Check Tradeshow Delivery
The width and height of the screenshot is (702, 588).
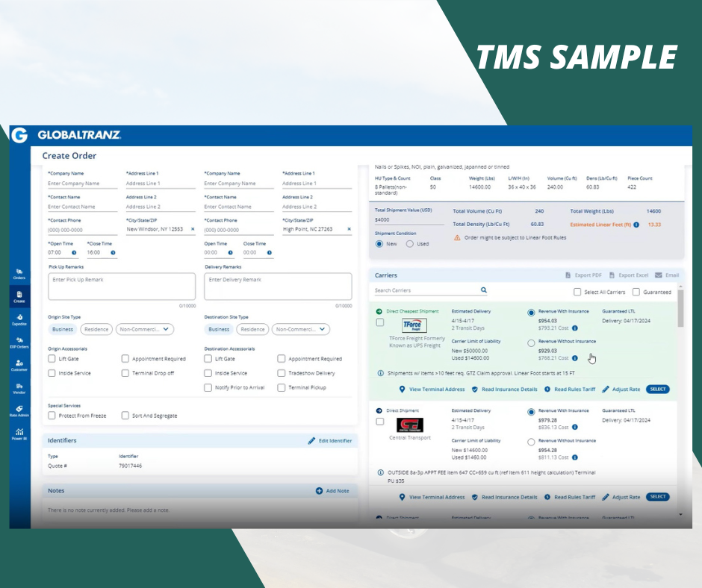[x=281, y=373]
